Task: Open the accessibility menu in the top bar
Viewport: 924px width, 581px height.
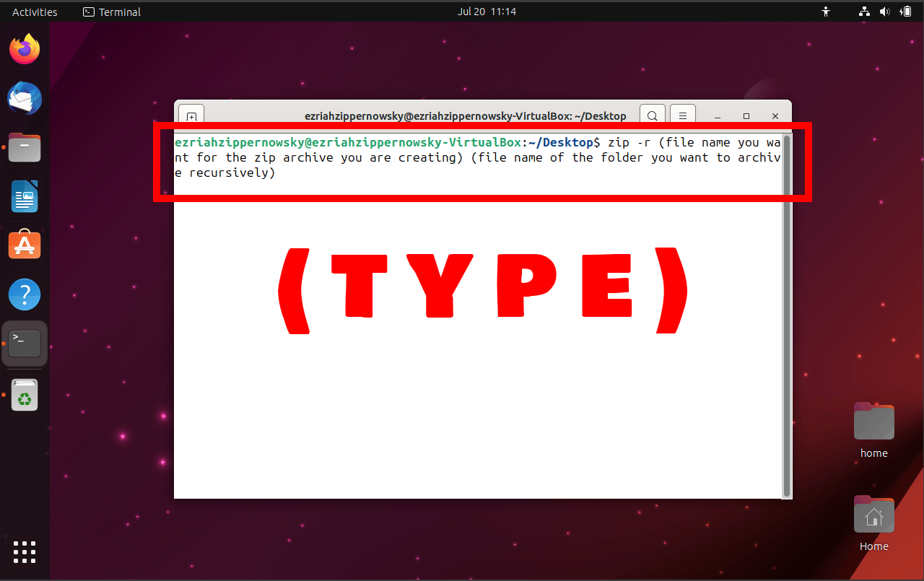Action: [825, 12]
